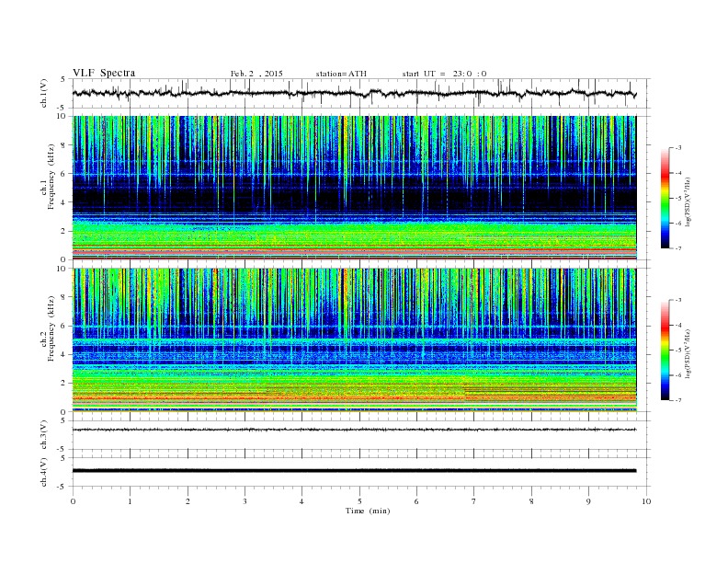The image size is (728, 563).
Task: Click time axis tick label "2"
Action: (188, 501)
